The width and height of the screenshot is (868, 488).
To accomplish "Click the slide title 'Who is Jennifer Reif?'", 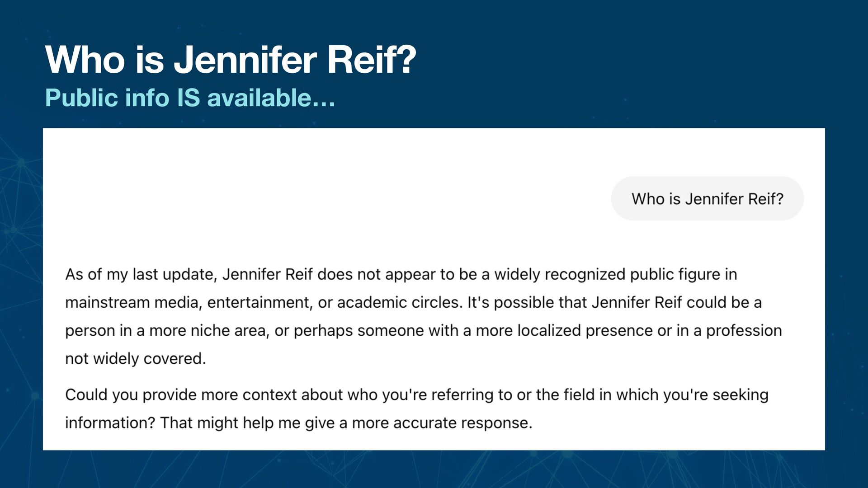I will pyautogui.click(x=230, y=59).
